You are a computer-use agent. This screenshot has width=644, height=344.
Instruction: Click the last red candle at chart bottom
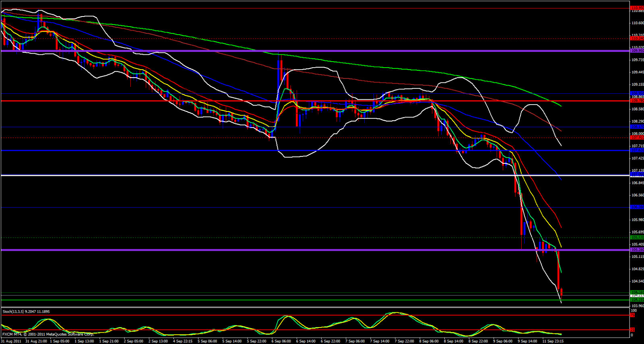[x=561, y=293]
